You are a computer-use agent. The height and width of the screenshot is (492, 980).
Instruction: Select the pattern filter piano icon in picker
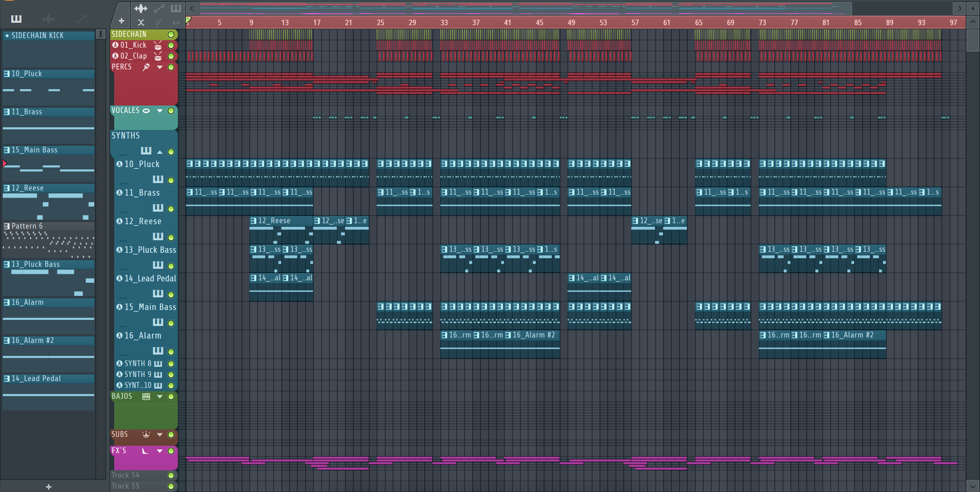(x=16, y=19)
